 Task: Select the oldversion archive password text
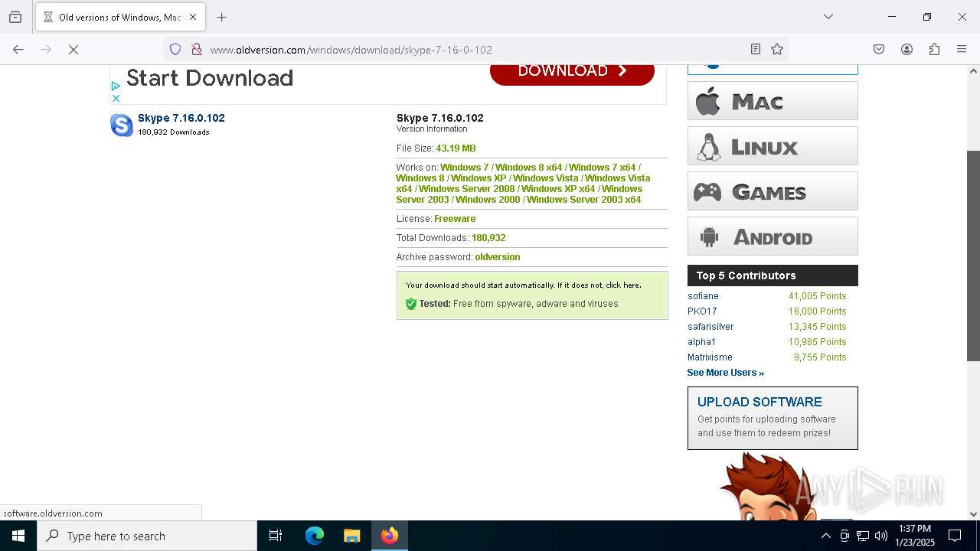point(497,257)
